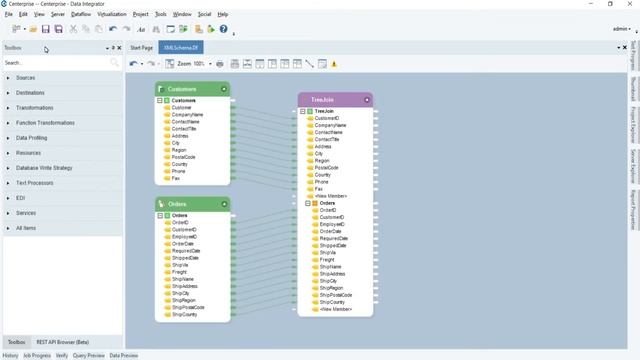
Task: Select ShipCountry field in Orders source
Action: click(184, 315)
